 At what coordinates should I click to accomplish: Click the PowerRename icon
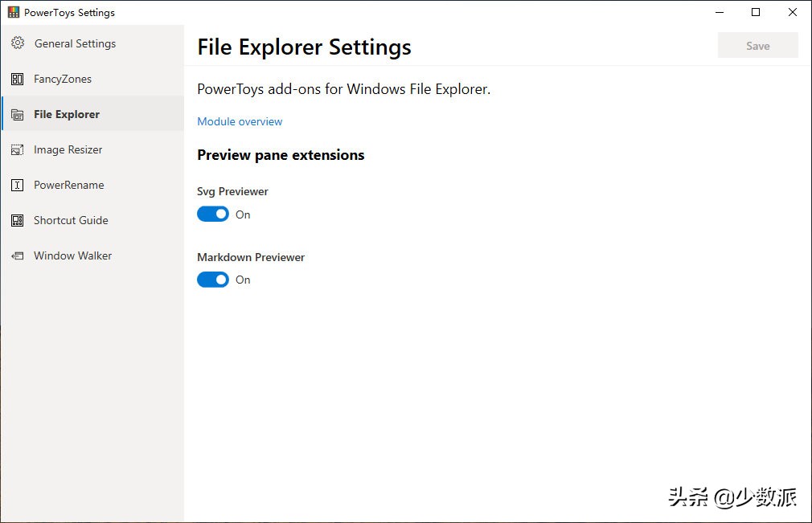[x=17, y=186]
